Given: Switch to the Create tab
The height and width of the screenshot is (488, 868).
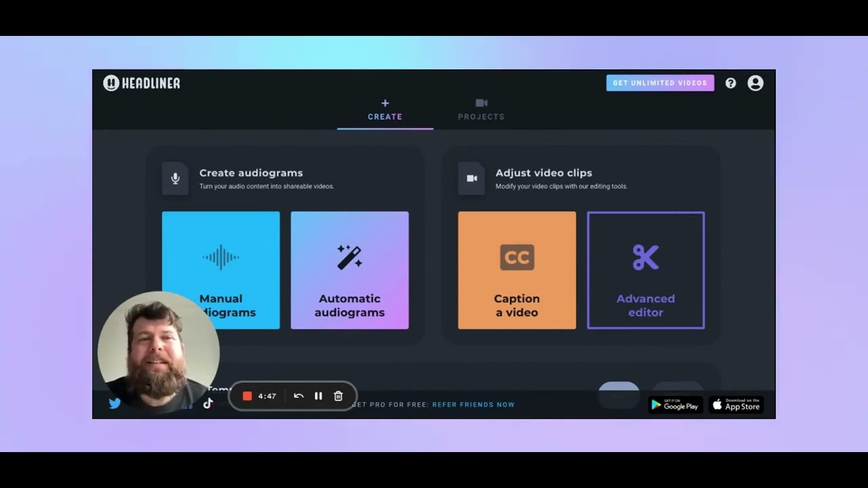Looking at the screenshot, I should point(385,110).
